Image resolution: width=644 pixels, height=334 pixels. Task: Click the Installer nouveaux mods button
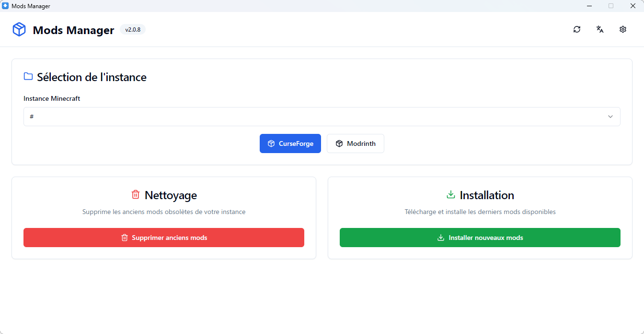[480, 238]
